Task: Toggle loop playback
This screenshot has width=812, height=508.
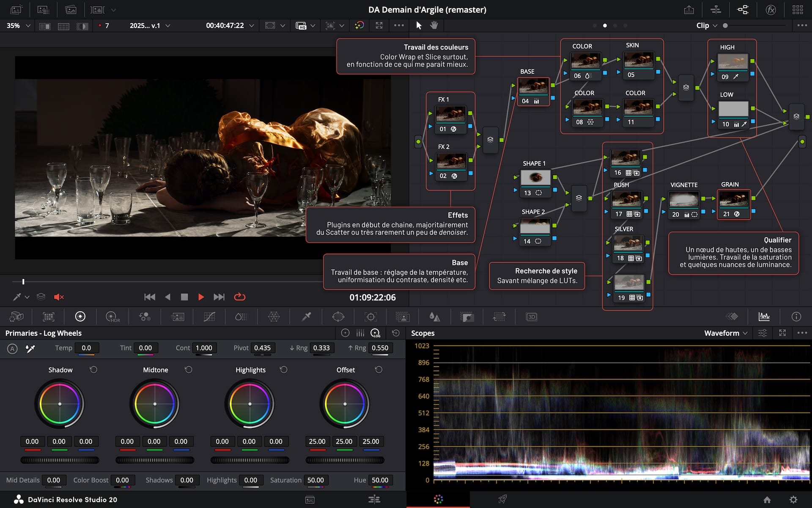Action: pos(240,297)
